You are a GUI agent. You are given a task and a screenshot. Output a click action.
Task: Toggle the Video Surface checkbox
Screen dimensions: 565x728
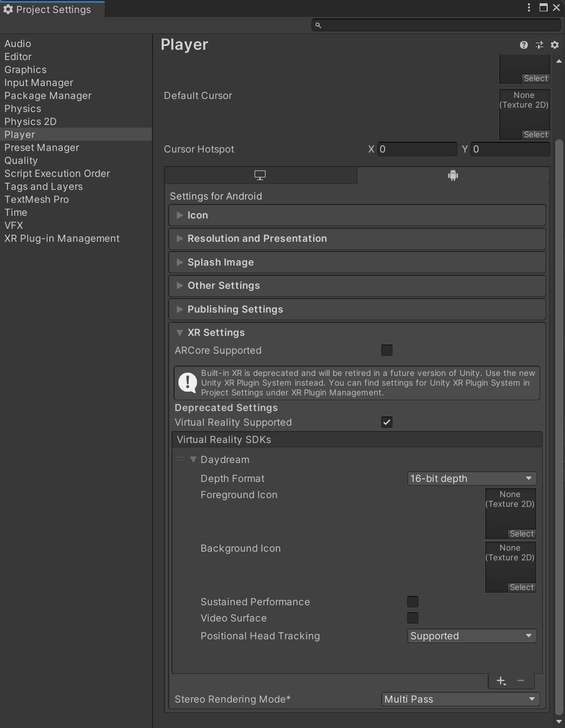coord(413,618)
